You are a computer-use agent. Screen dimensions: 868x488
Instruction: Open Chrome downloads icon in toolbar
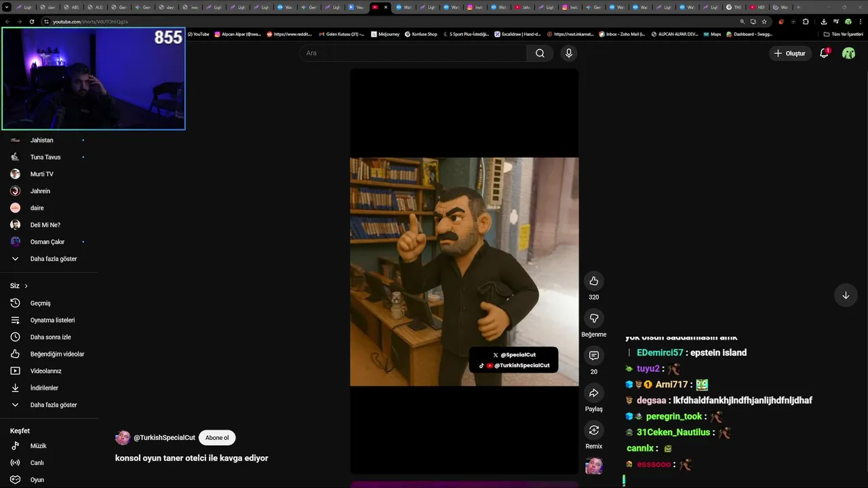[823, 22]
